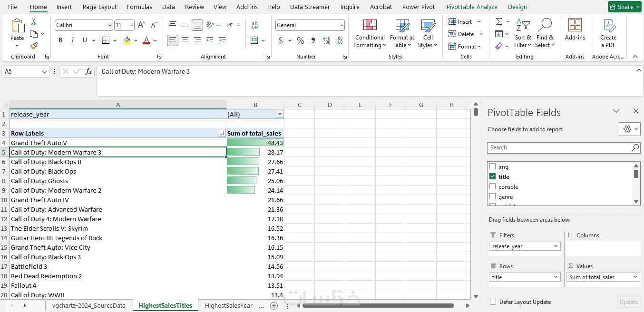Viewport: 644px width, 312px height.
Task: Click the Merge & Center icon
Action: [x=254, y=40]
